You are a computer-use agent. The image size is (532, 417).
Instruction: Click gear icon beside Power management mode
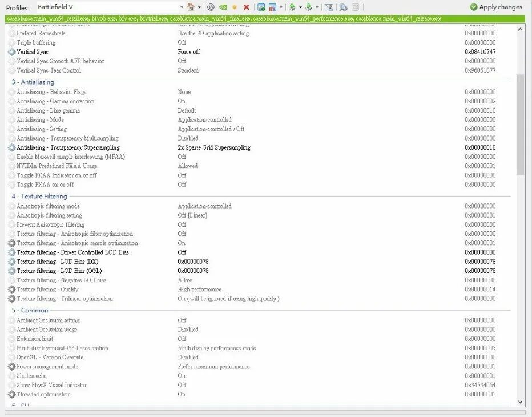(12, 366)
